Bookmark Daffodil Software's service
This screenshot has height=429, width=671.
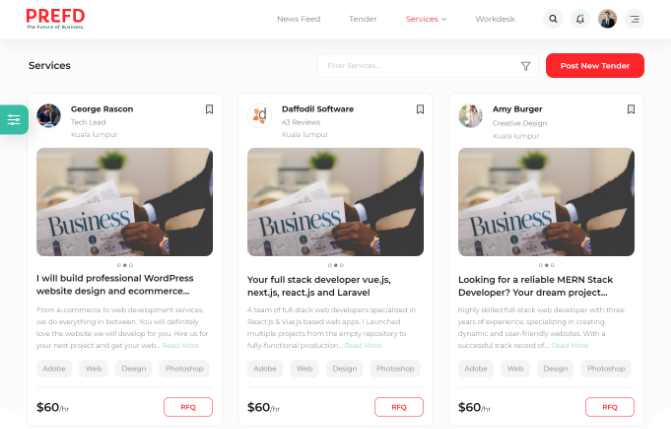pyautogui.click(x=420, y=109)
